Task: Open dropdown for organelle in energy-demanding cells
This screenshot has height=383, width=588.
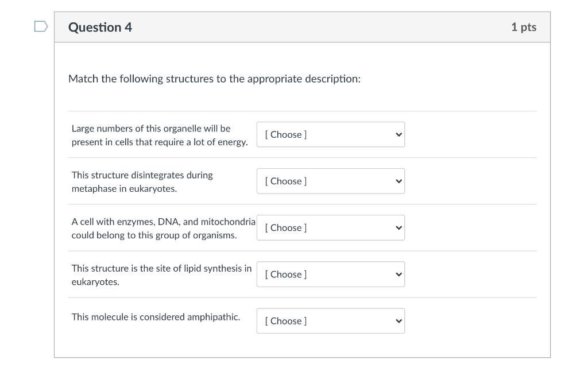Action: pos(330,134)
